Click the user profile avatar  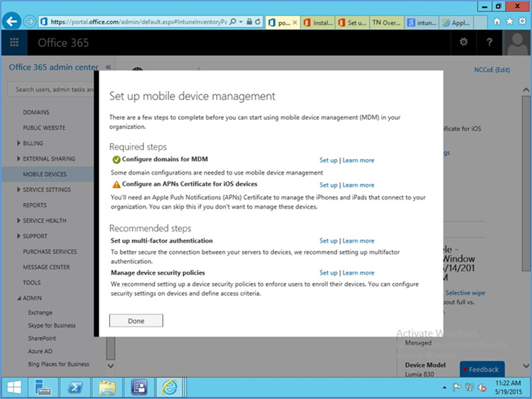[516, 43]
